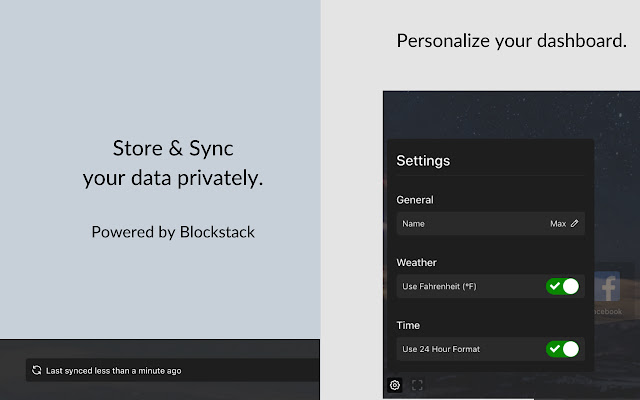Image resolution: width=640 pixels, height=400 pixels.
Task: Click the Settings panel heading
Action: coord(423,160)
